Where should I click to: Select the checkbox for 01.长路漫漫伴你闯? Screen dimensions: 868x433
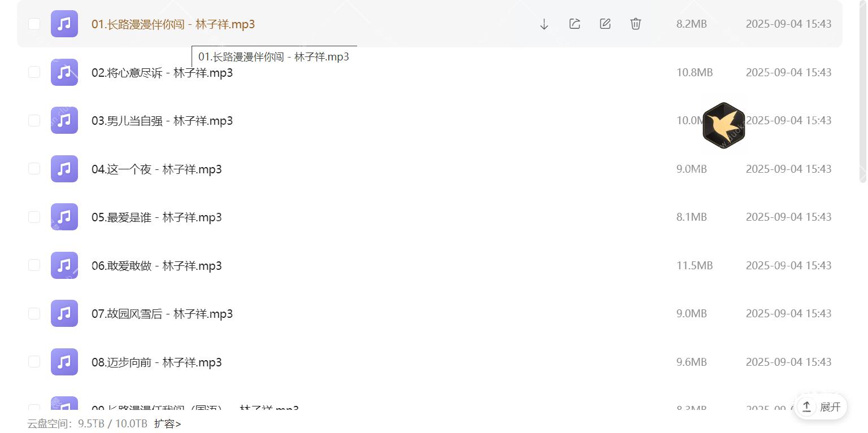[34, 24]
